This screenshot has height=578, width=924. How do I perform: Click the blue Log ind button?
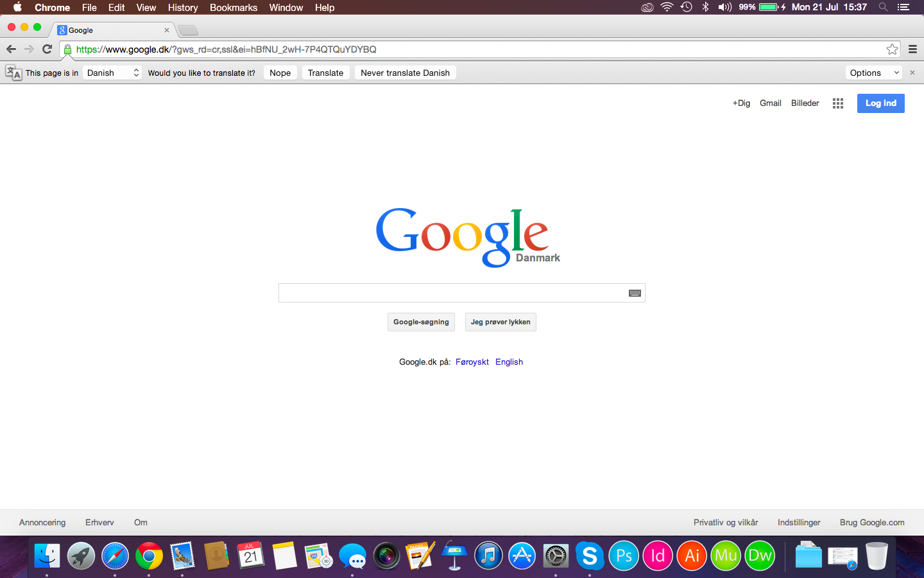pos(881,103)
